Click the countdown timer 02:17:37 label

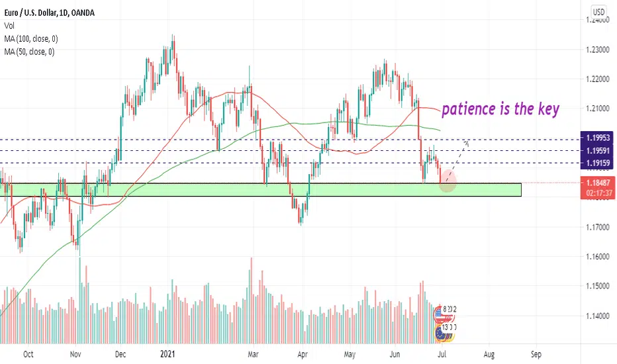598,193
